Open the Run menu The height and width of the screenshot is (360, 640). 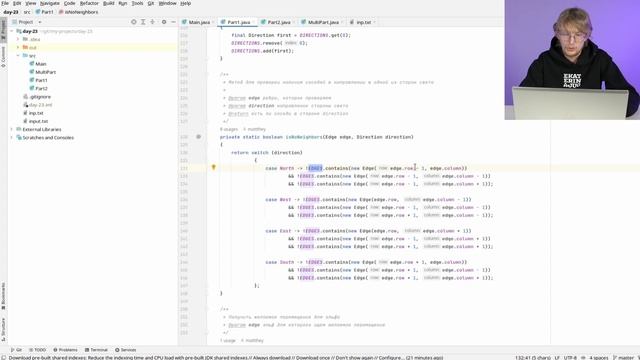[x=123, y=3]
